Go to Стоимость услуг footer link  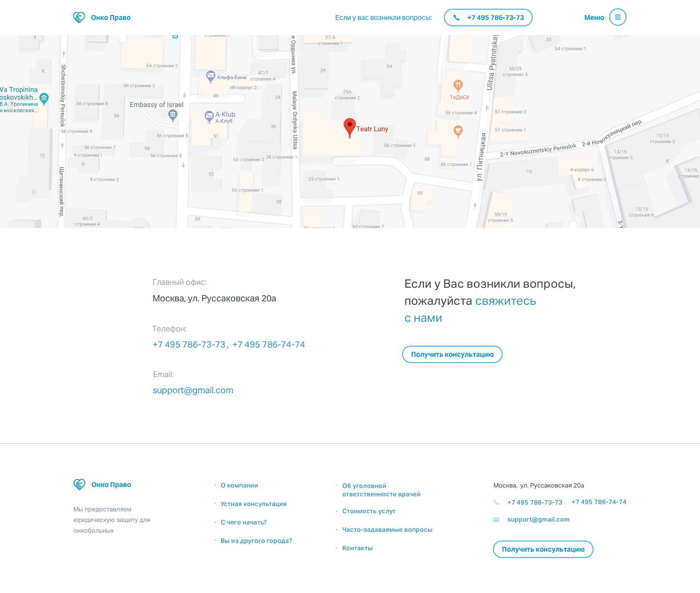369,511
